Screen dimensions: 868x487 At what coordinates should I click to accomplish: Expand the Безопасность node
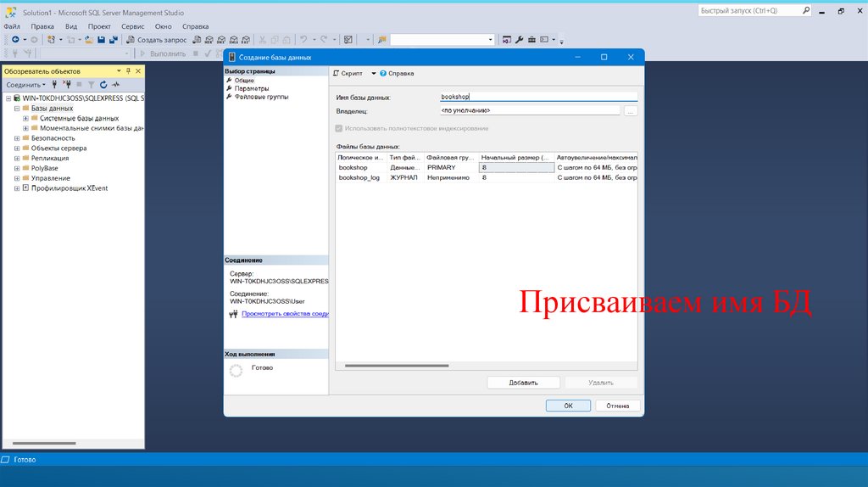coord(17,138)
